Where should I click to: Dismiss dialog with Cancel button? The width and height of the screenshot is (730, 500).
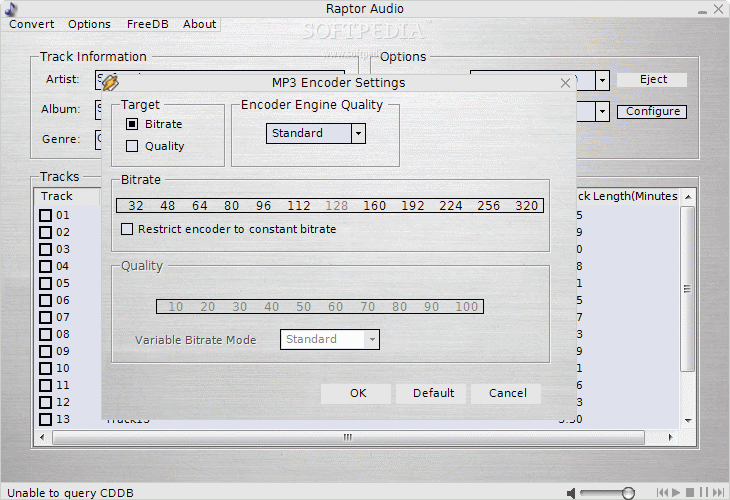pyautogui.click(x=507, y=393)
